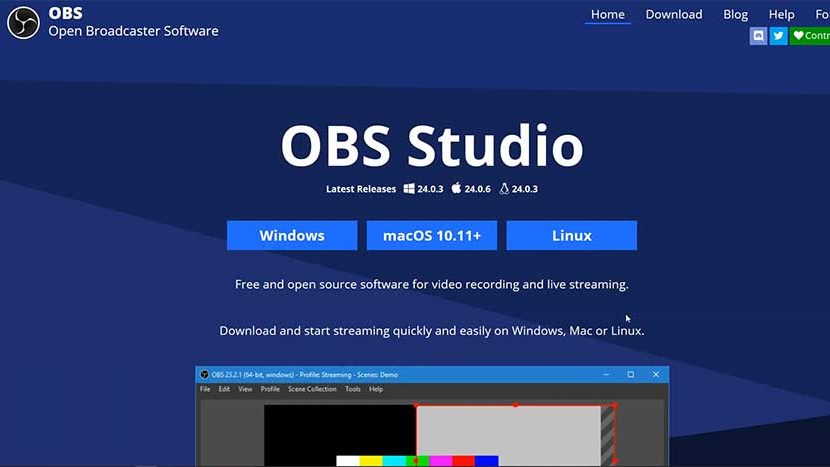Image resolution: width=830 pixels, height=467 pixels.
Task: Close the OBS demo window
Action: click(656, 374)
